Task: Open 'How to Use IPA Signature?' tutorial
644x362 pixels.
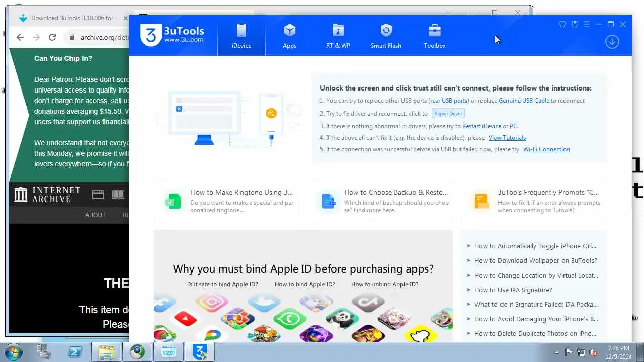Action: 513,290
